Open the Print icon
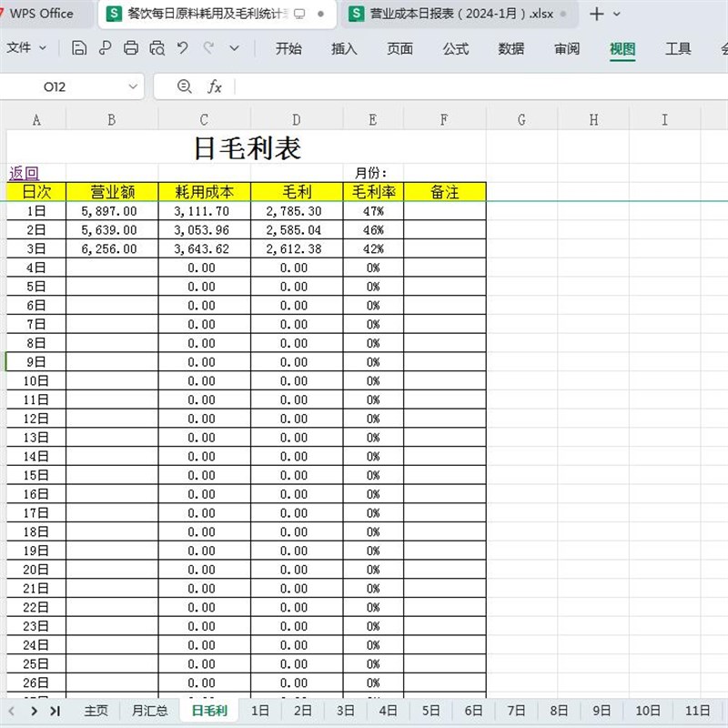Image resolution: width=728 pixels, height=728 pixels. (x=134, y=47)
